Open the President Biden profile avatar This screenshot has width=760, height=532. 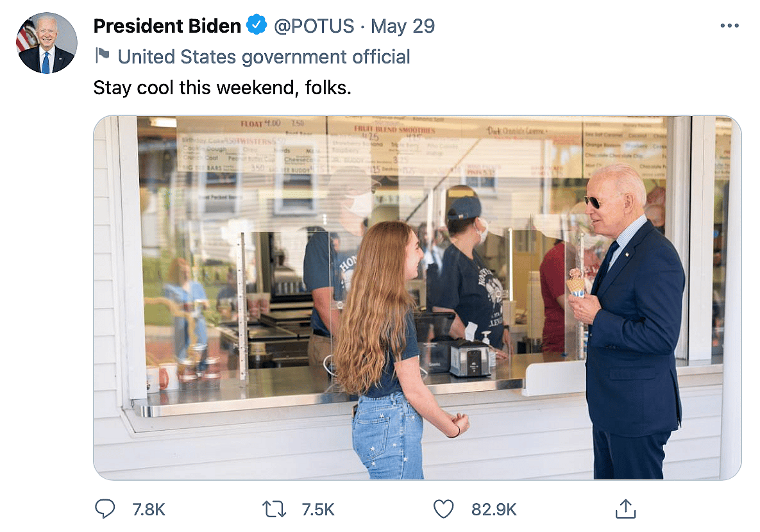click(46, 43)
